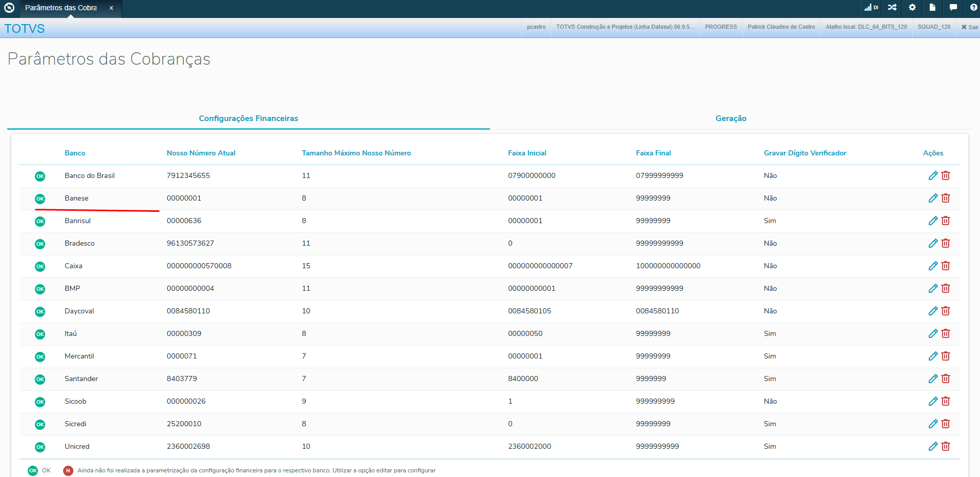
Task: Click the Nosso Número Atual column header
Action: click(x=201, y=153)
